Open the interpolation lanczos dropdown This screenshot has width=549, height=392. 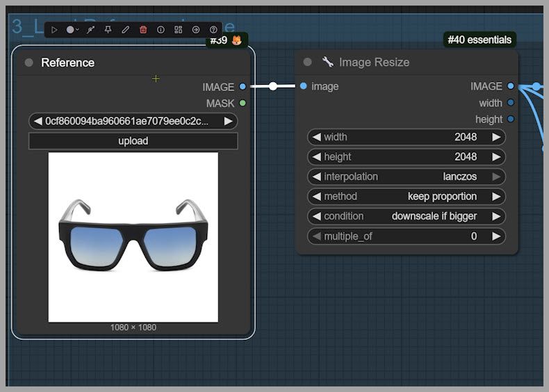[x=407, y=177]
